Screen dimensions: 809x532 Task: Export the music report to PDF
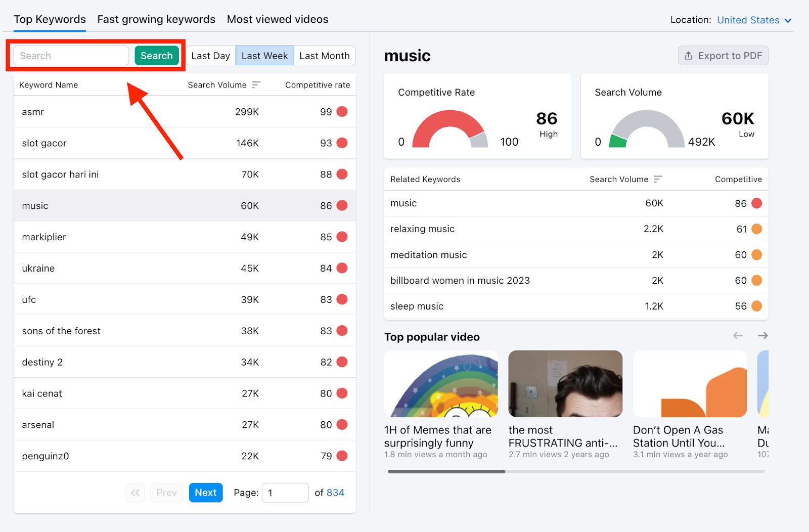coord(723,56)
